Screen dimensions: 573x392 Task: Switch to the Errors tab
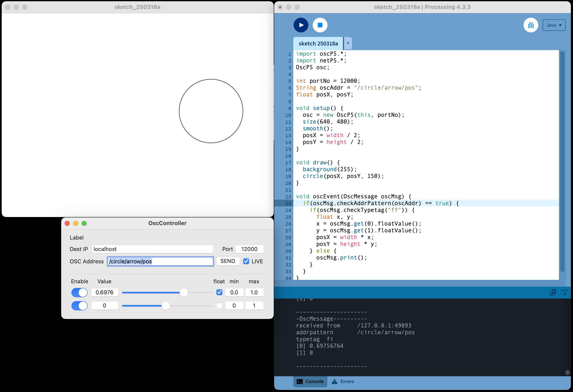pyautogui.click(x=343, y=381)
